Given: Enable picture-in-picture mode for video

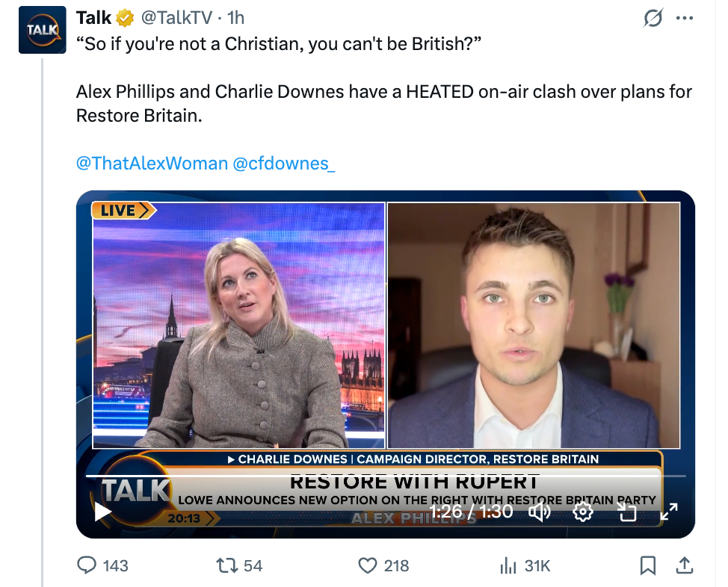Looking at the screenshot, I should (626, 512).
